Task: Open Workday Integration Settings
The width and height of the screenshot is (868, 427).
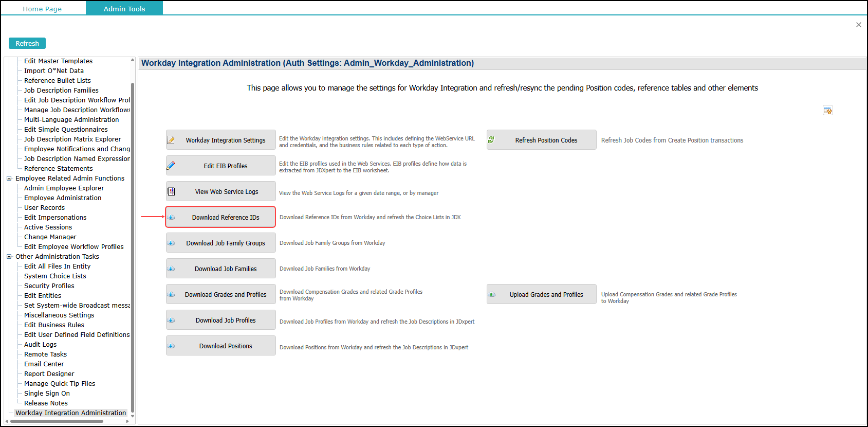Action: (x=221, y=140)
